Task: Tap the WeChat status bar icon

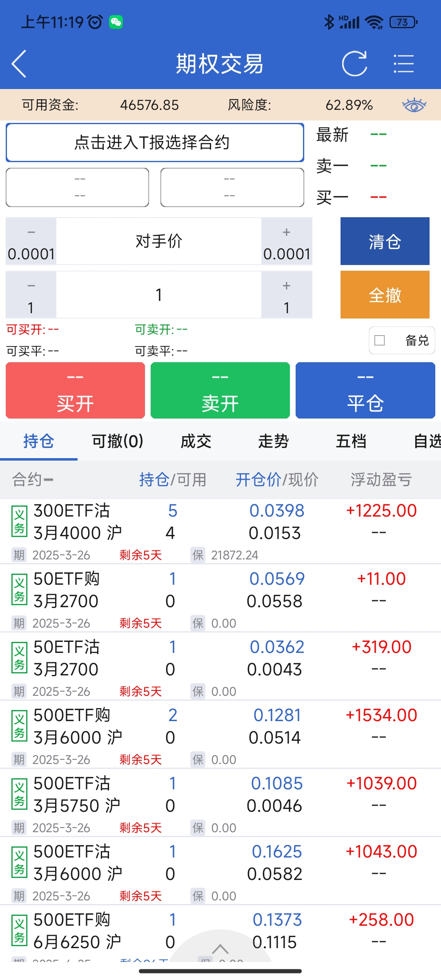Action: tap(116, 22)
